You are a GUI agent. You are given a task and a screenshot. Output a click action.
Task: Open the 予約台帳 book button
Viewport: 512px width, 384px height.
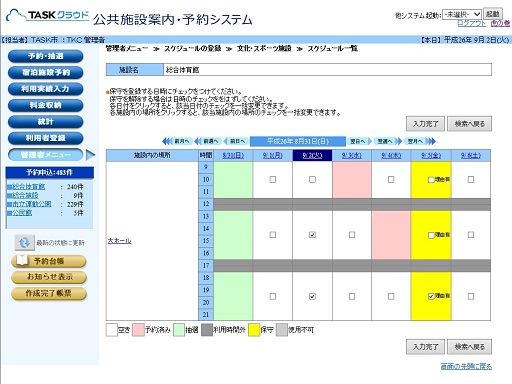[49, 261]
